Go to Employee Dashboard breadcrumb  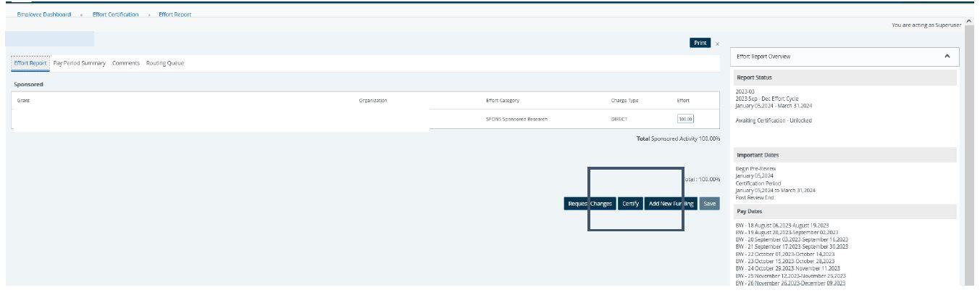pyautogui.click(x=44, y=15)
